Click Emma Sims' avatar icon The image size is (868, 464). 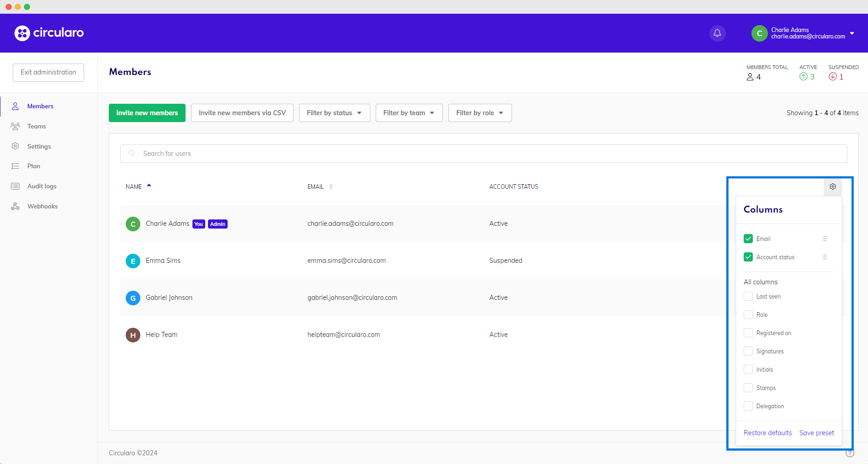click(x=133, y=261)
